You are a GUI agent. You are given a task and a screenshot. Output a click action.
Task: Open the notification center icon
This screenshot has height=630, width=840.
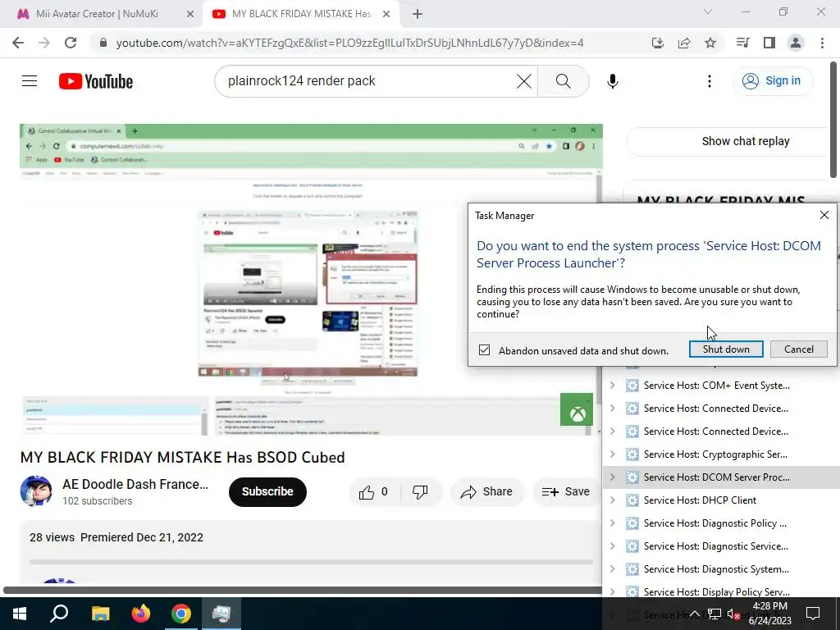click(813, 614)
